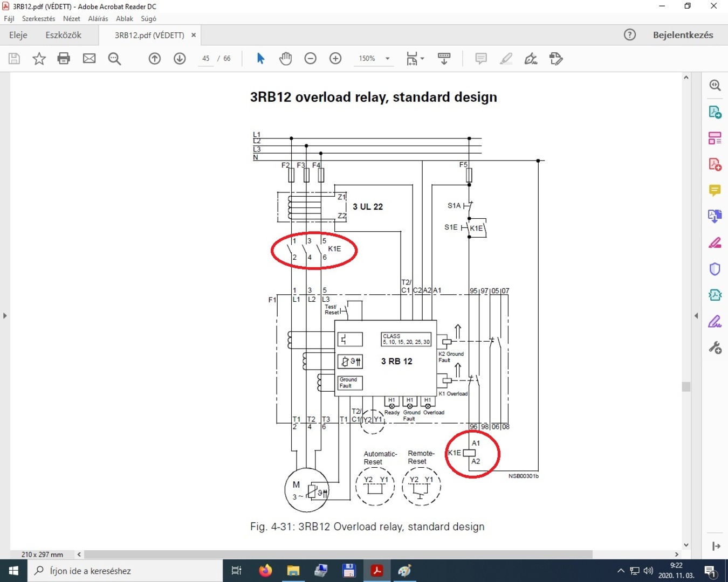Image resolution: width=728 pixels, height=582 pixels.
Task: Go to next page arrow
Action: (x=180, y=58)
